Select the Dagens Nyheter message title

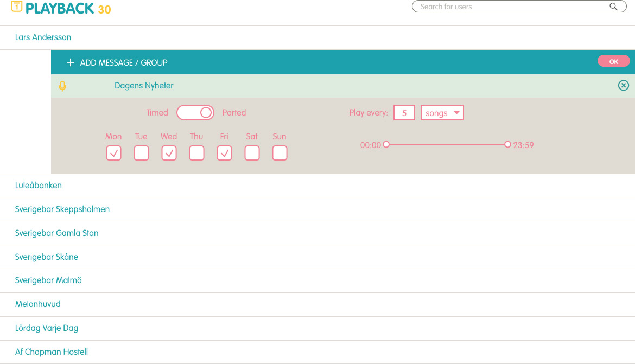tap(144, 86)
